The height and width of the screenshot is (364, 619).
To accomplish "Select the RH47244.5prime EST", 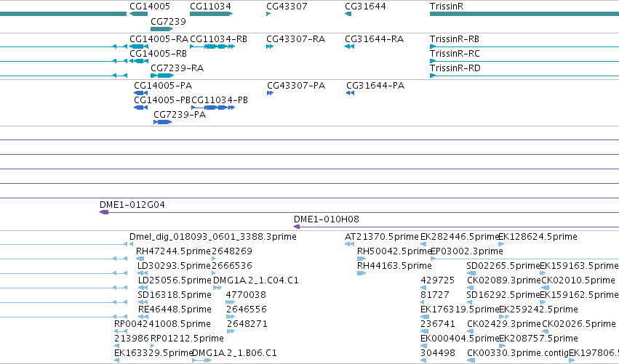I will (x=140, y=259).
